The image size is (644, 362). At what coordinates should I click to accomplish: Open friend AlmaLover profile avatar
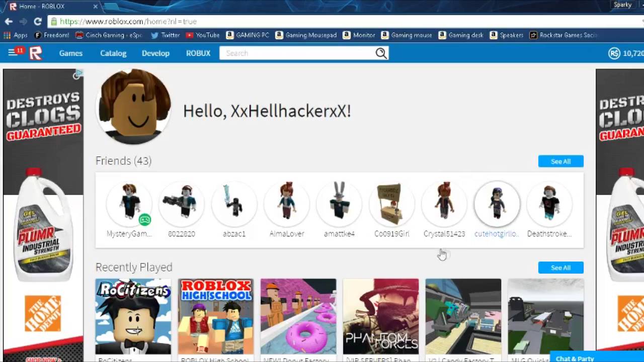coord(286,203)
